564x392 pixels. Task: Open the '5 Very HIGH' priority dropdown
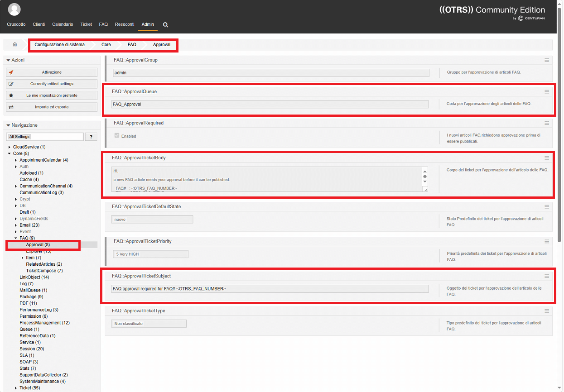150,254
